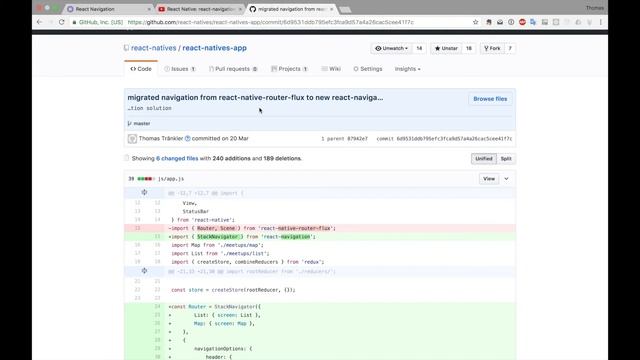
Task: Open parent commit 87942e7 link
Action: pos(357,139)
